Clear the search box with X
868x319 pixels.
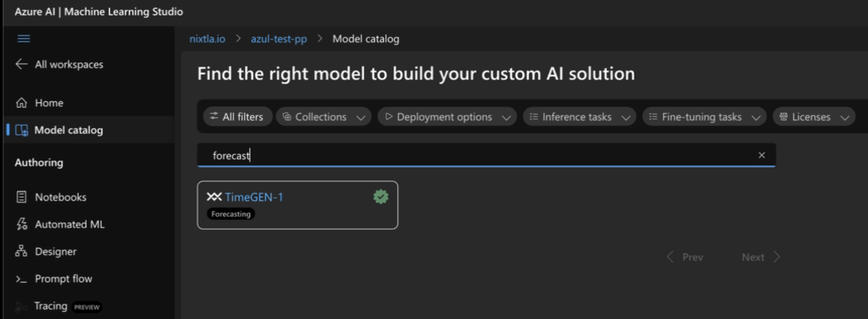[x=761, y=155]
